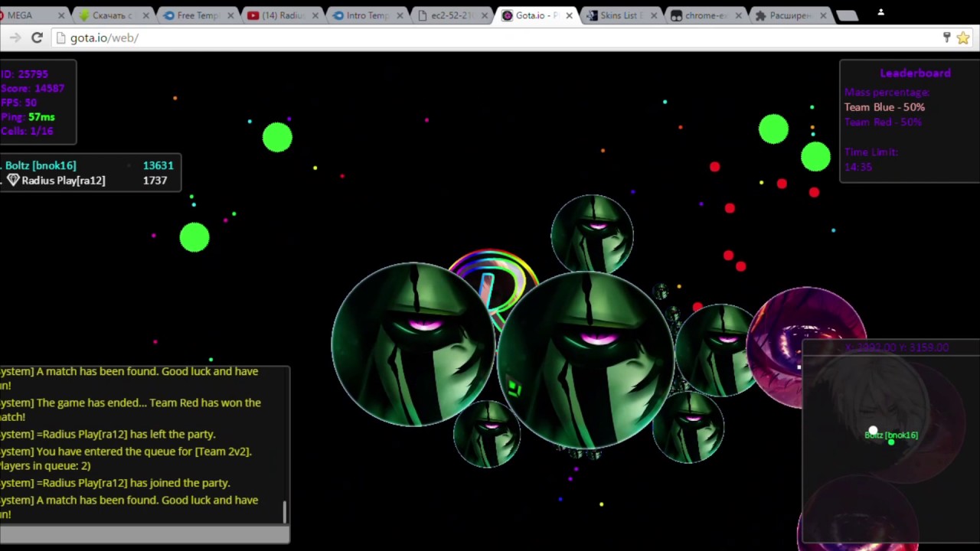Switch to the Free Templ tab
Screen dimensions: 980x551
pos(196,15)
